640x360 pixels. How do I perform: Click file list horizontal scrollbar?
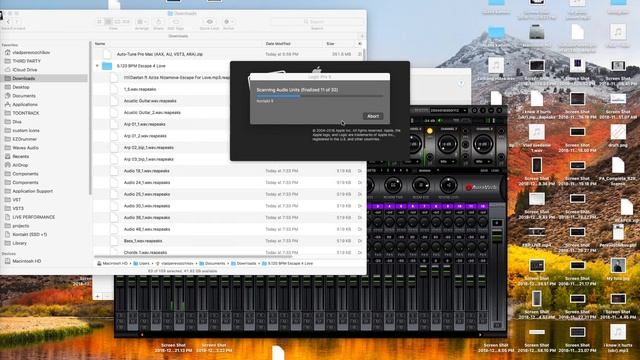[194, 256]
